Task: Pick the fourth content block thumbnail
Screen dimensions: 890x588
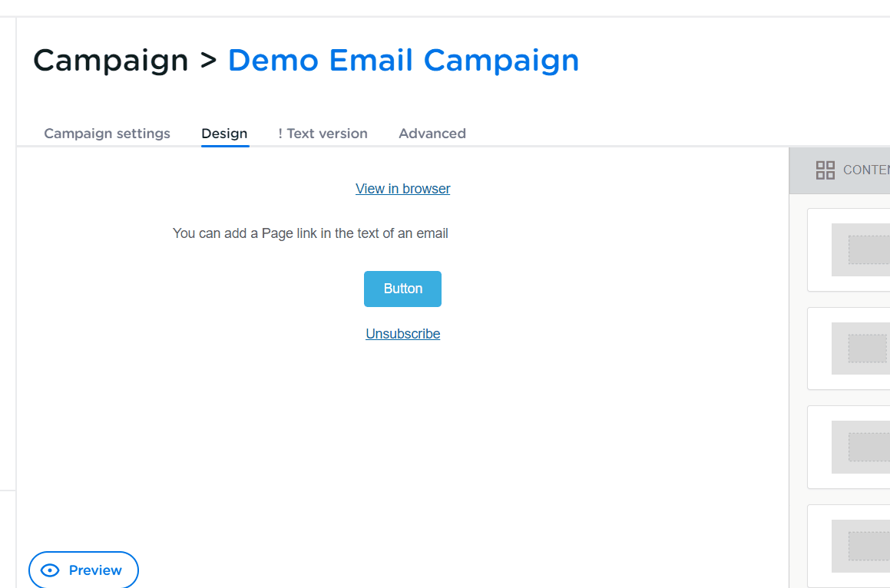Action: coord(860,546)
